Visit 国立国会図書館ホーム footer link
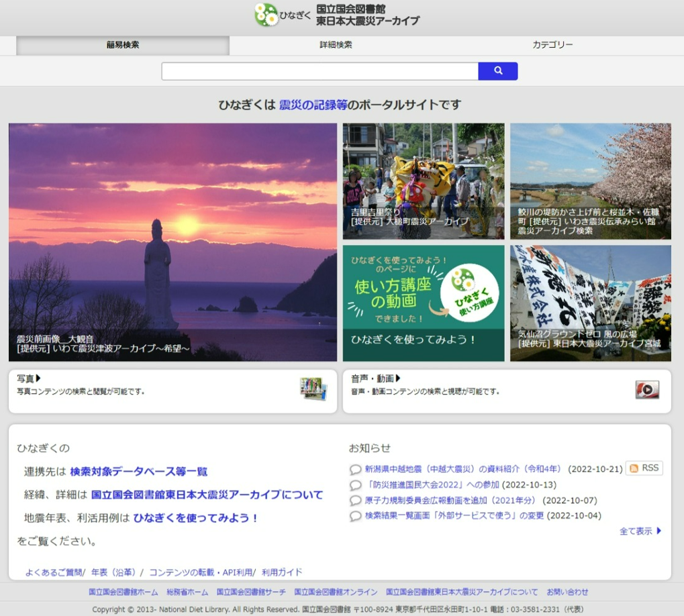This screenshot has width=684, height=616. 123,592
